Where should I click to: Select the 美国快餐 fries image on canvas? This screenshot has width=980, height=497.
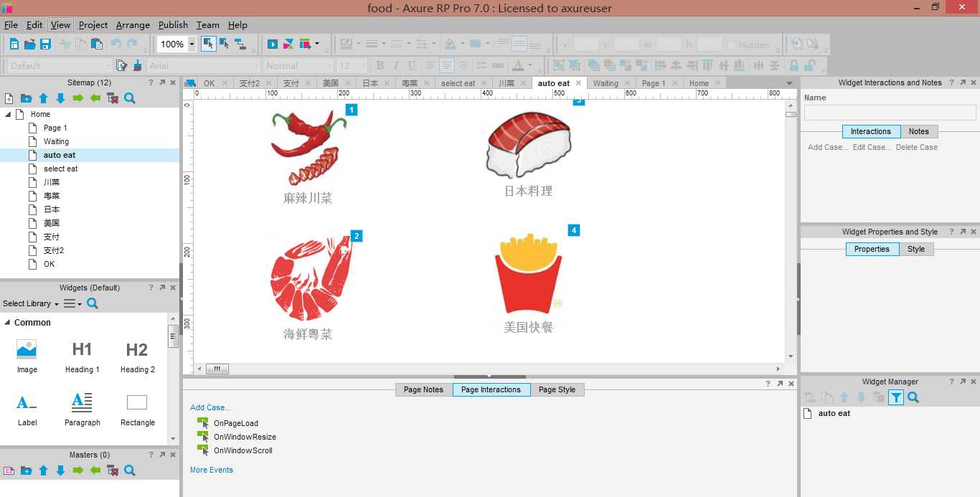point(529,273)
